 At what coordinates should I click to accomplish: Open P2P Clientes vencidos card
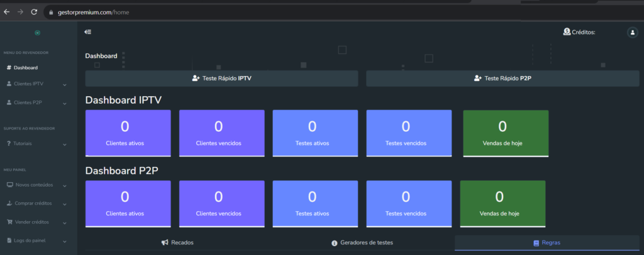222,203
